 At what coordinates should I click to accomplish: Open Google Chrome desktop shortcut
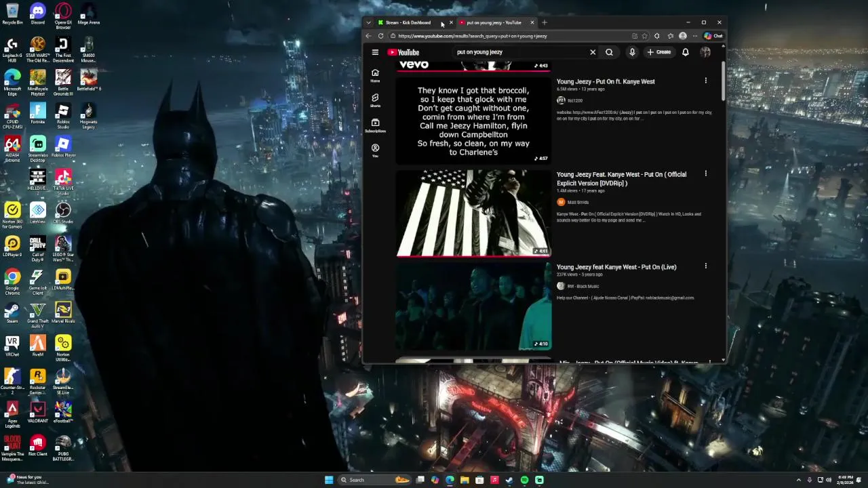coord(12,281)
